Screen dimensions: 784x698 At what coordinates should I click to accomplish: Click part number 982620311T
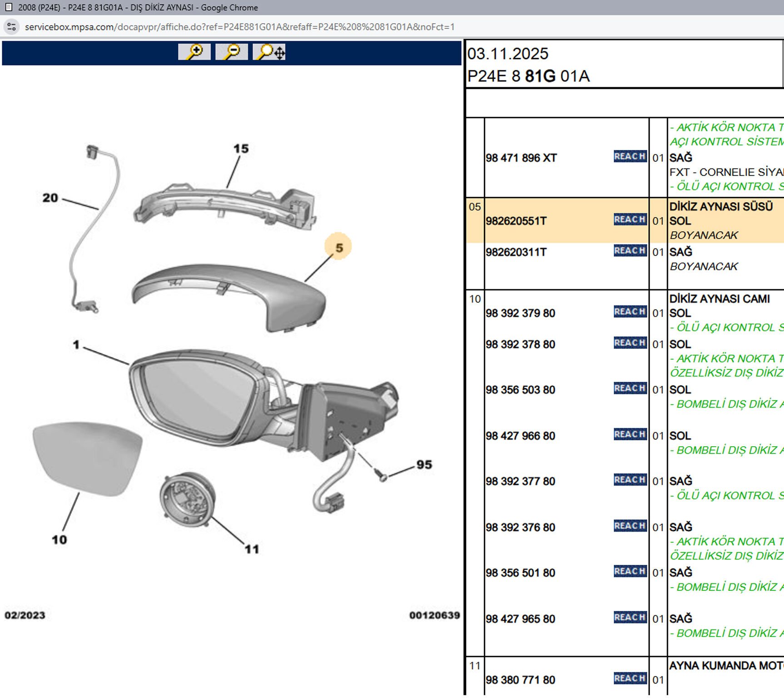tap(516, 252)
